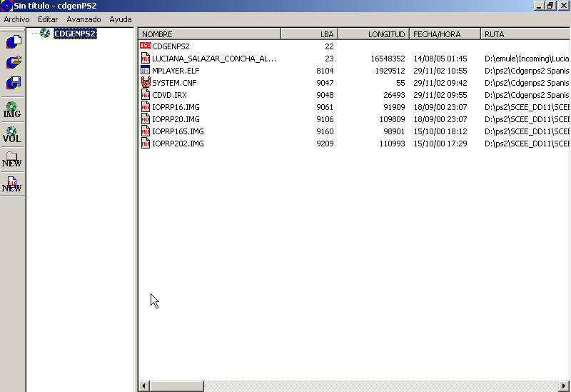Click the horizontal scrollbar left arrow

click(x=144, y=386)
